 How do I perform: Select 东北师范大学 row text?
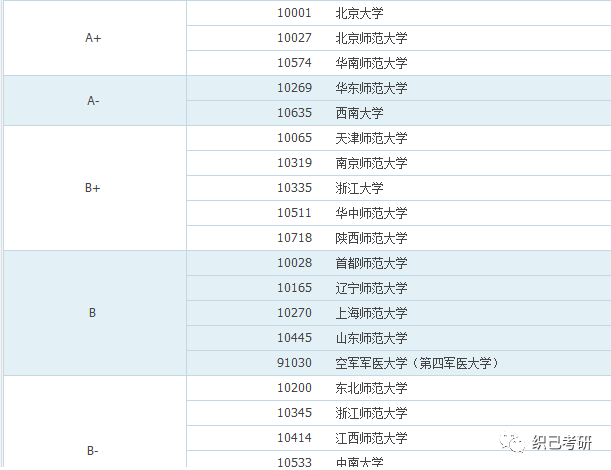pos(371,388)
